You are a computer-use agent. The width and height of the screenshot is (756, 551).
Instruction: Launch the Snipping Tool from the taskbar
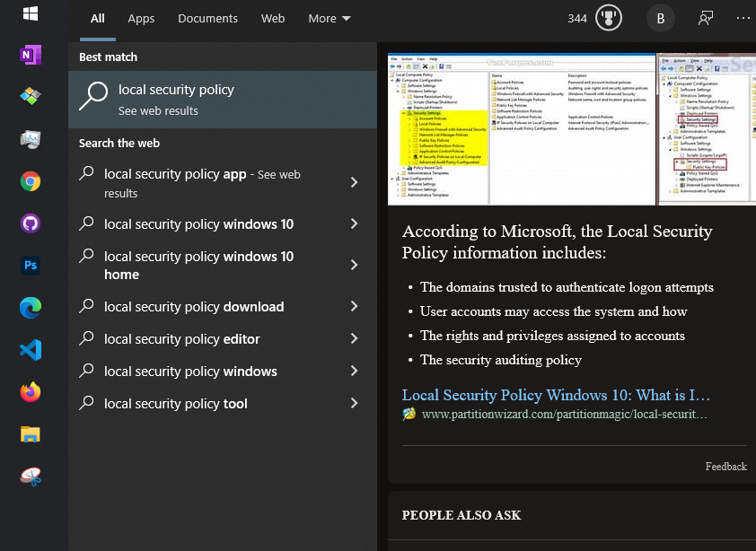click(x=31, y=477)
